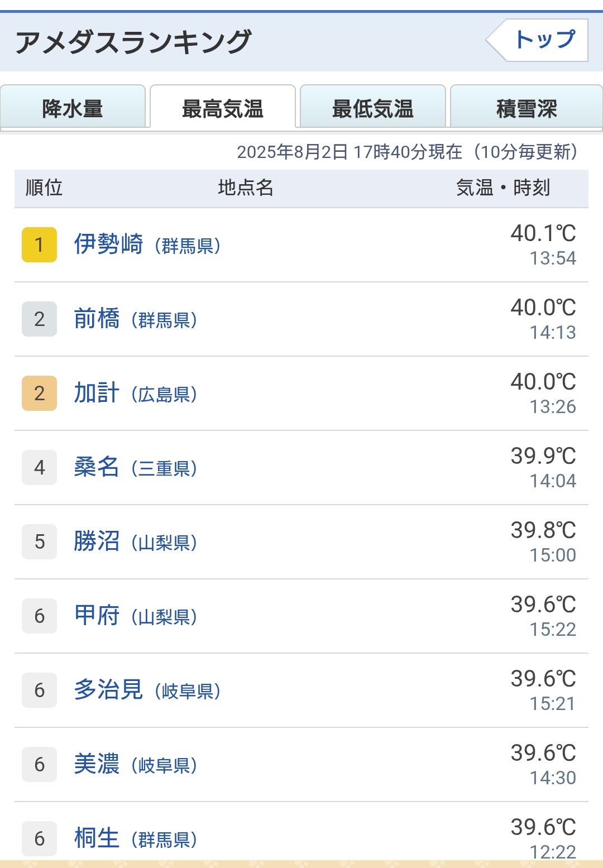Click the rank 5 badge
Image resolution: width=603 pixels, height=868 pixels.
(x=39, y=541)
